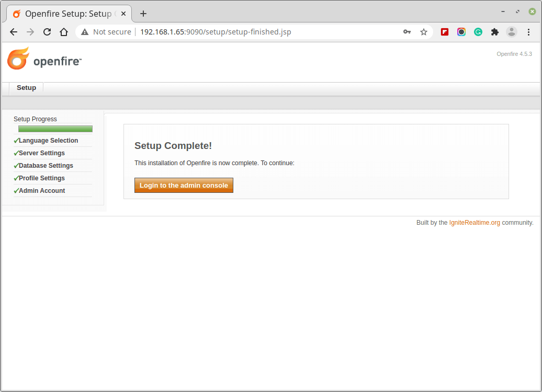Click Login to the admin console
This screenshot has height=392, width=542.
coord(184,186)
